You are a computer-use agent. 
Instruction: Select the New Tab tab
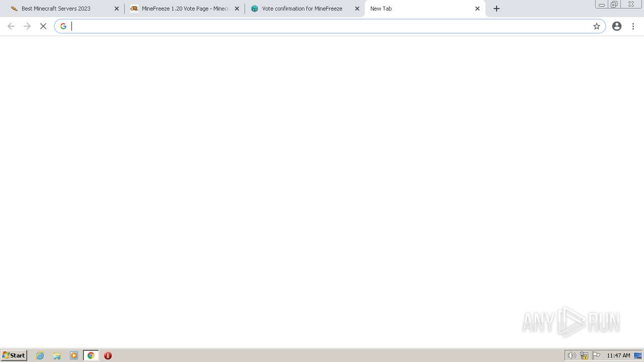coord(425,9)
